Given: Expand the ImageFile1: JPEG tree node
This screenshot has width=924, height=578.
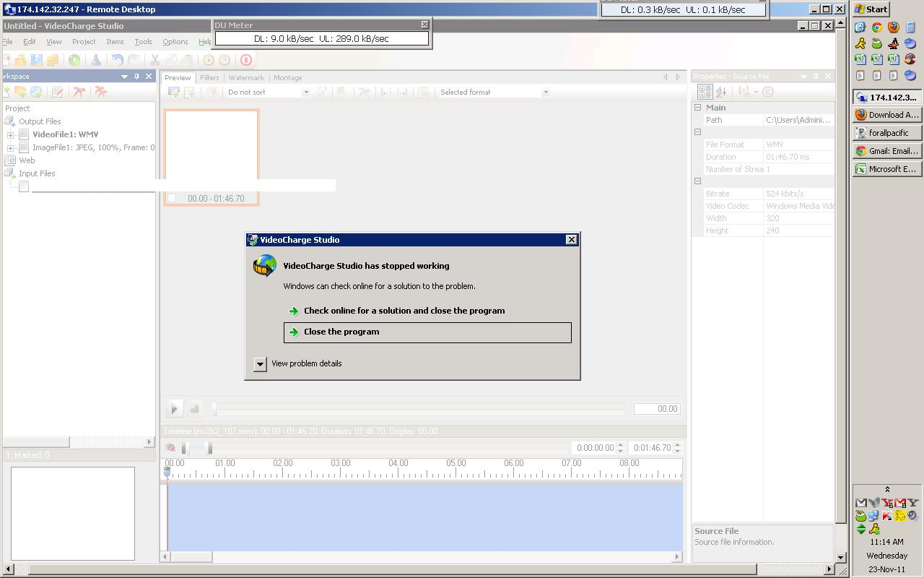Looking at the screenshot, I should coord(11,148).
